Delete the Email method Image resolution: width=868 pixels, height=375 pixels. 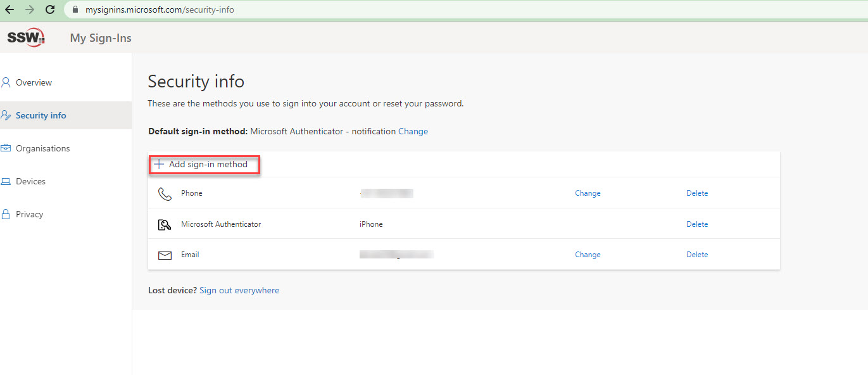pyautogui.click(x=697, y=255)
